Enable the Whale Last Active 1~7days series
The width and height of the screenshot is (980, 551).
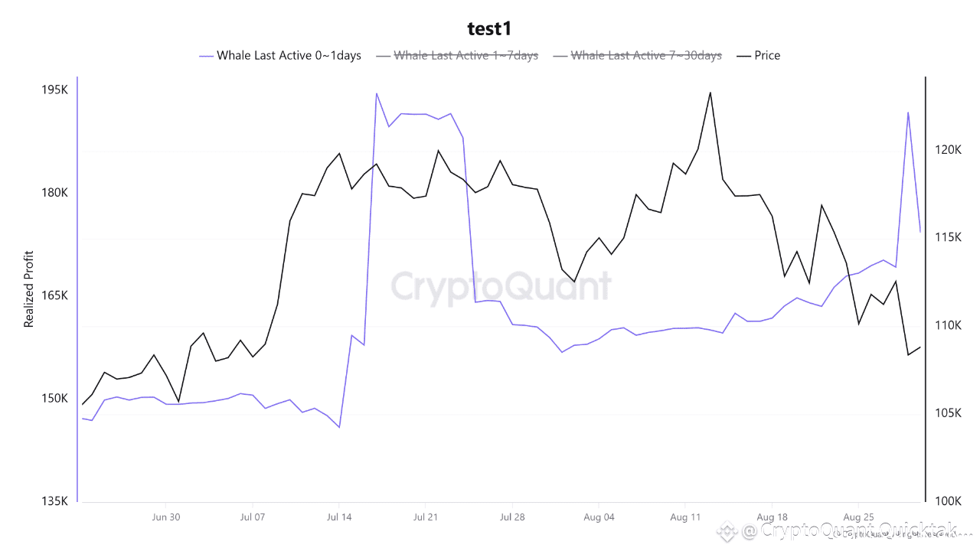(457, 55)
